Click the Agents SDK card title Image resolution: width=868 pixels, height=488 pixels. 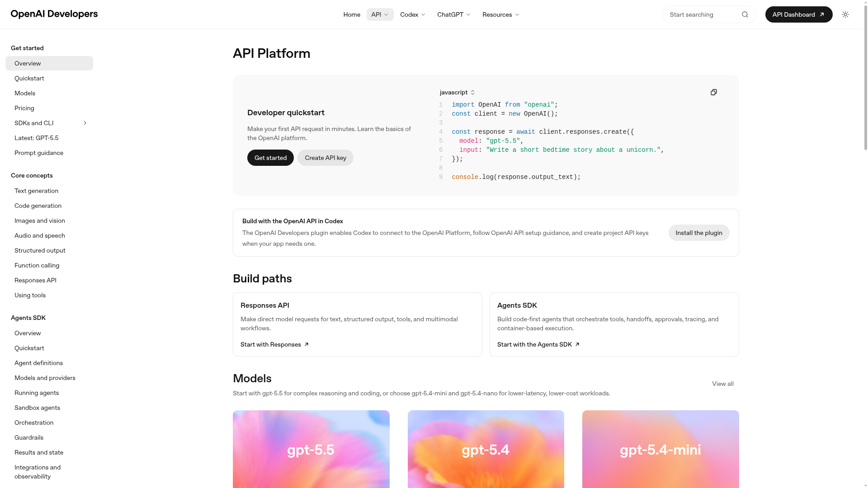coord(517,305)
